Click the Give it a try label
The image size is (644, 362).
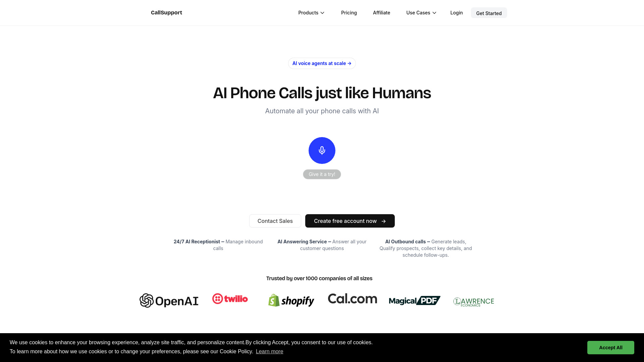[322, 174]
